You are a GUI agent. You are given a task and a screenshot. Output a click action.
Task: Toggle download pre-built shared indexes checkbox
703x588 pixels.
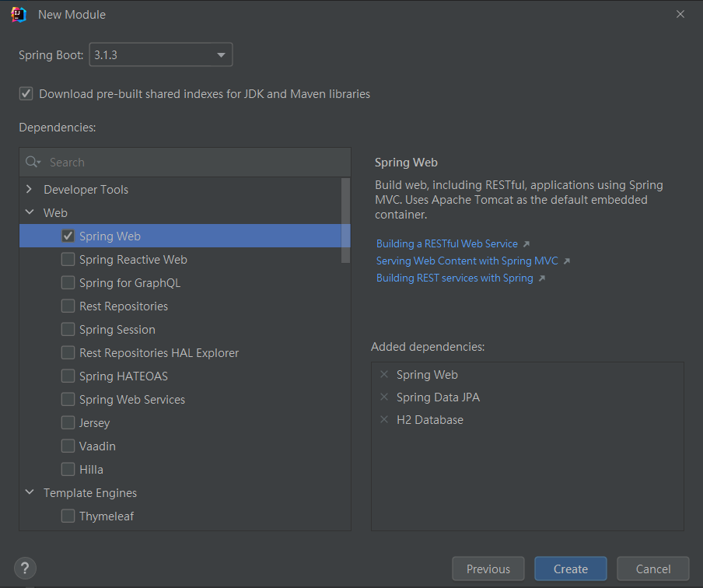pos(26,94)
